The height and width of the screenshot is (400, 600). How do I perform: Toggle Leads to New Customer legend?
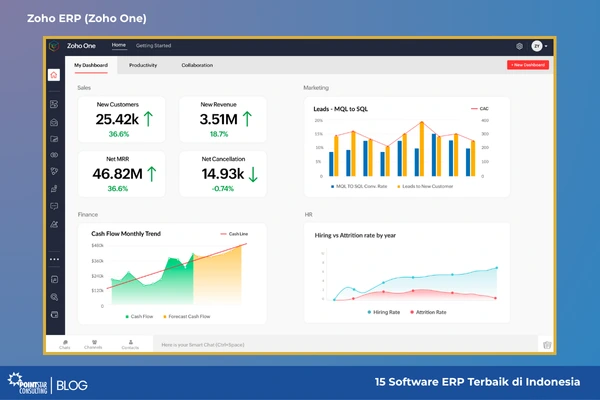click(x=425, y=186)
